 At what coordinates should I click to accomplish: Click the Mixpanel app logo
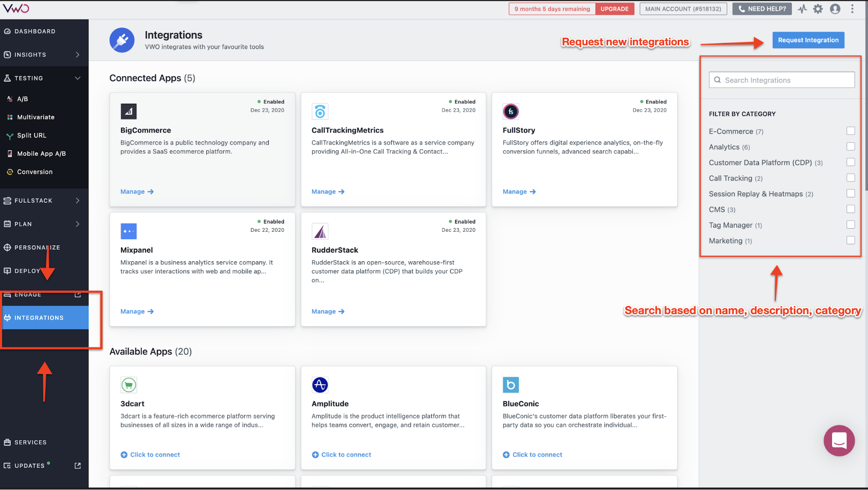click(129, 231)
